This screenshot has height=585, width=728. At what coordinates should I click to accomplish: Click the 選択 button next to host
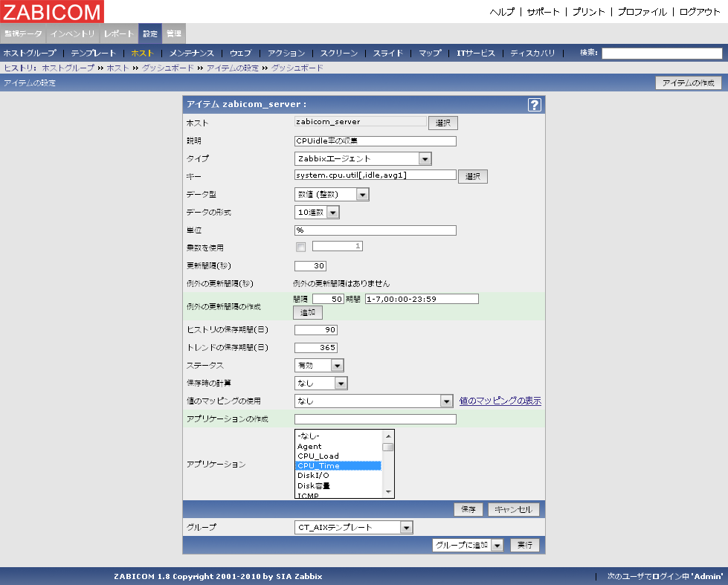coord(443,123)
